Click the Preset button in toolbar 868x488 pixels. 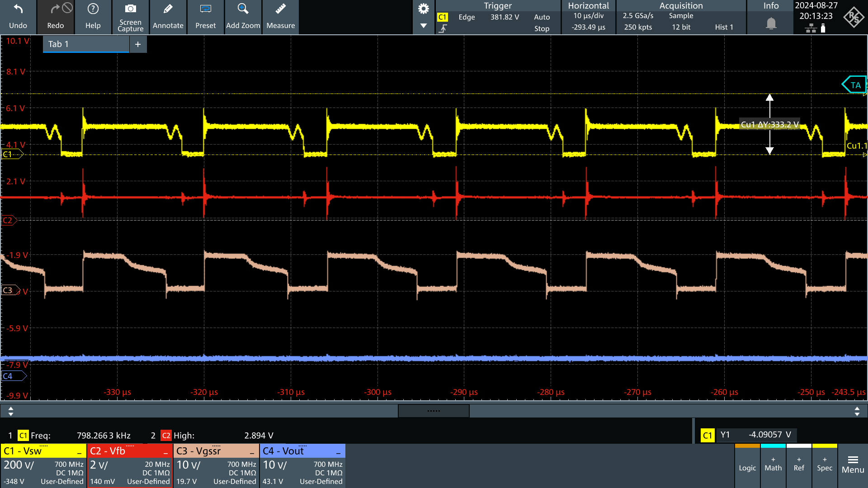pyautogui.click(x=205, y=16)
